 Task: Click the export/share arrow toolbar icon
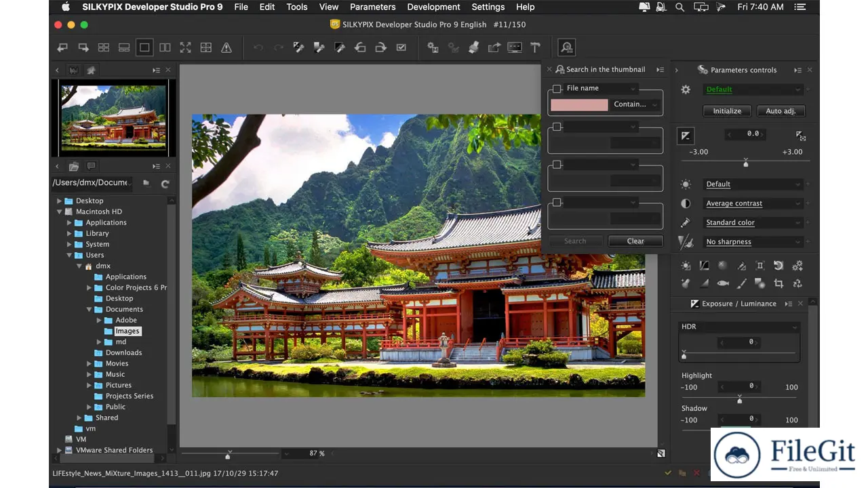(494, 47)
